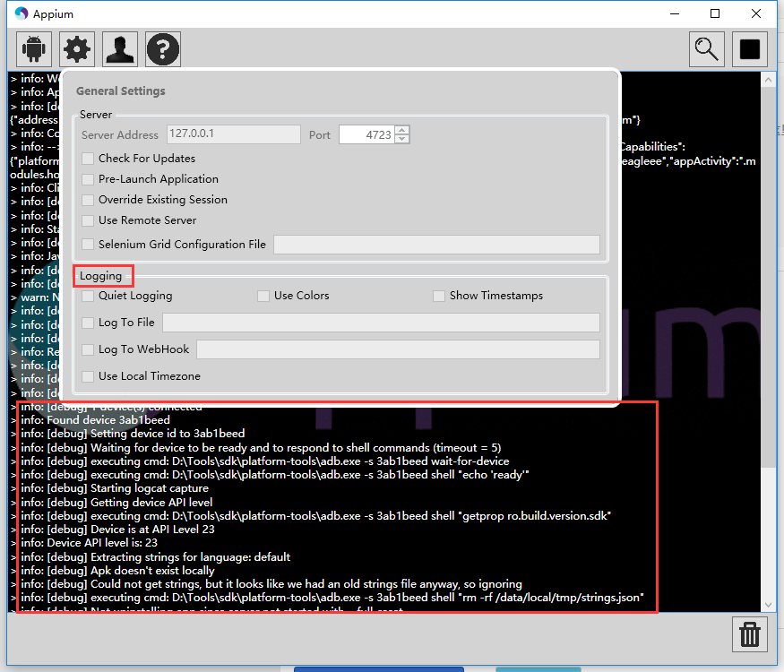Click log line 'info: Device API level is: 23'
The width and height of the screenshot is (784, 672).
[89, 543]
